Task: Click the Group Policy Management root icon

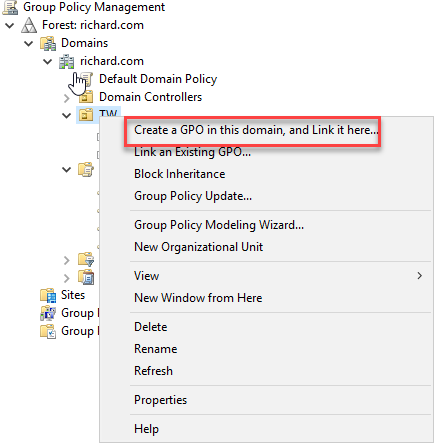Action: tap(10, 7)
